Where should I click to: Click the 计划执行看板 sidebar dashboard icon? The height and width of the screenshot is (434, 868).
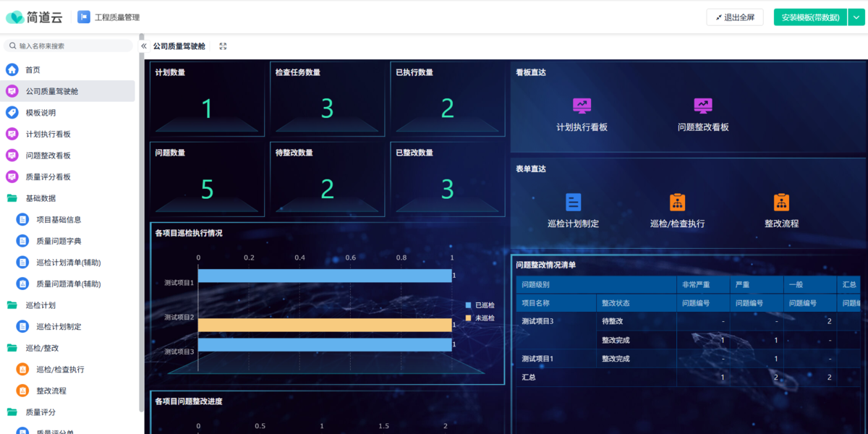click(x=12, y=134)
